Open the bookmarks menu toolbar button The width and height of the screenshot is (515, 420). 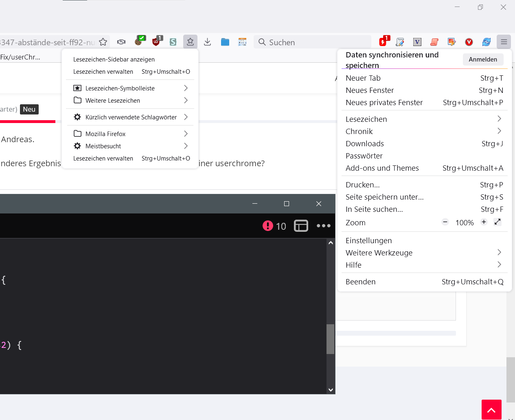pyautogui.click(x=190, y=42)
